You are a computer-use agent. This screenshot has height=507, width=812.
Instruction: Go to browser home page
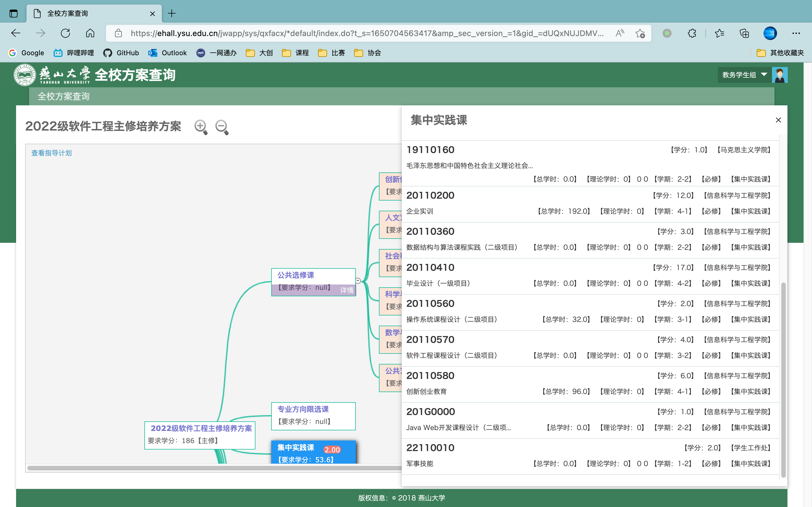90,33
